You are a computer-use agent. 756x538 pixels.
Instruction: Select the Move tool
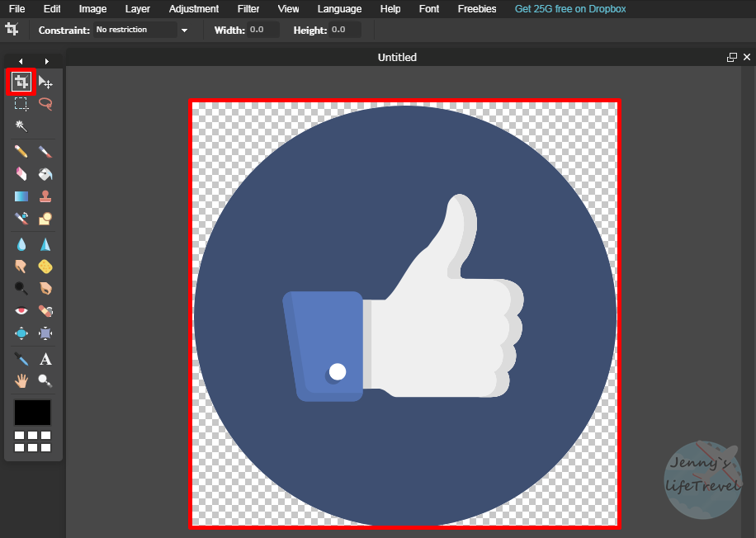[x=45, y=83]
